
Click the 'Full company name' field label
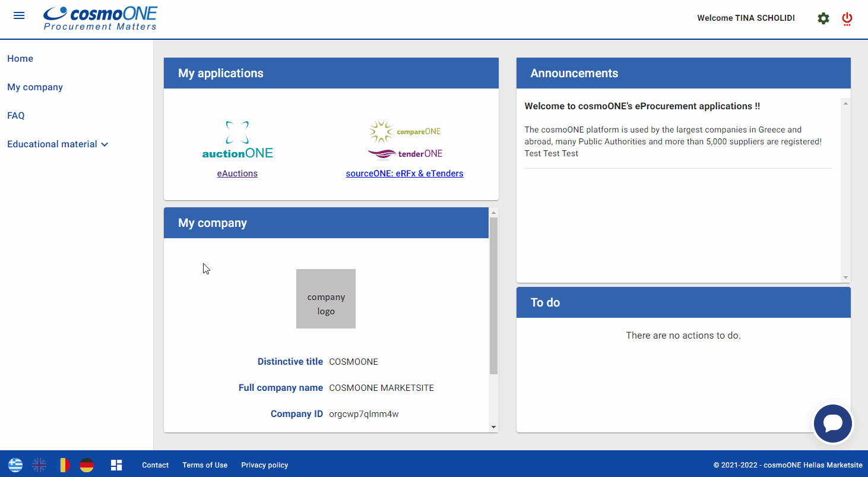click(281, 388)
